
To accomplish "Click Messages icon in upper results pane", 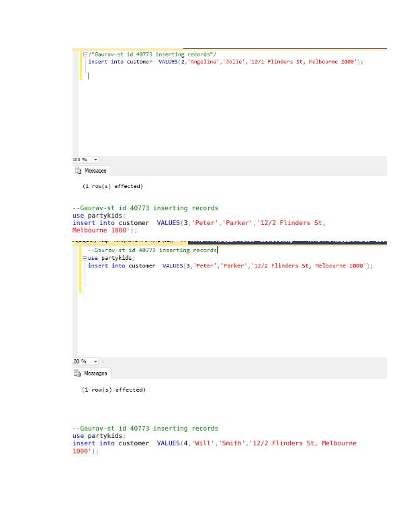I will [79, 171].
